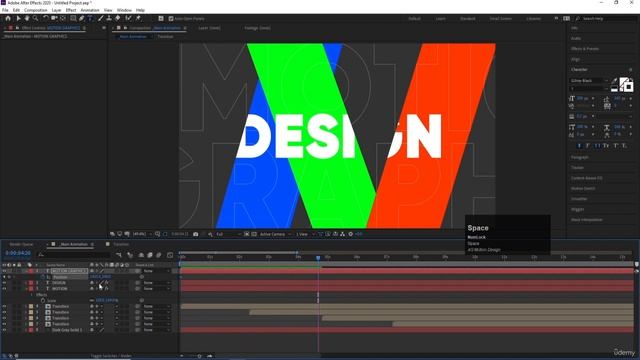Select the Zoom magnifier tool

pyautogui.click(x=36, y=18)
